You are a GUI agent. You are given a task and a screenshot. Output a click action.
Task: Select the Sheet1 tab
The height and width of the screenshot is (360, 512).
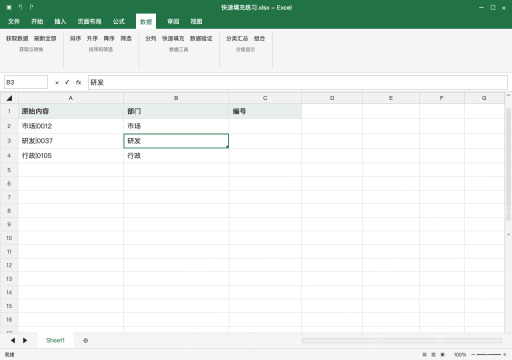tap(55, 340)
